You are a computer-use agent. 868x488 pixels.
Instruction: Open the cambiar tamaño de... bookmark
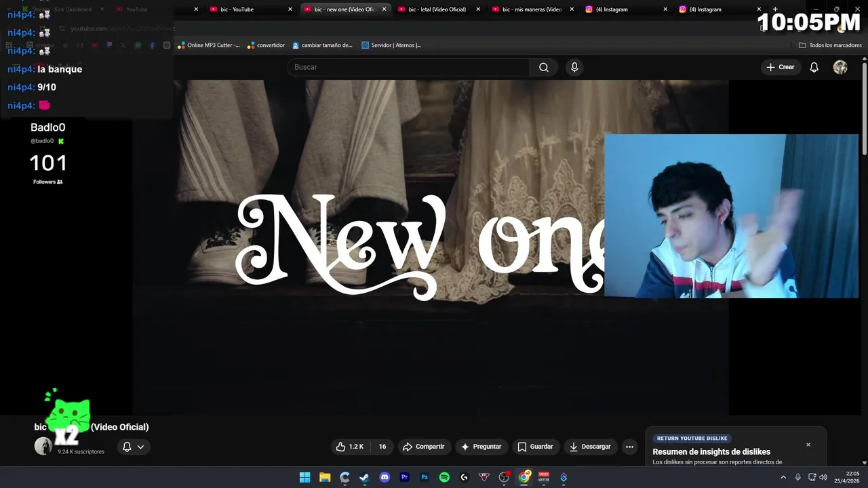coord(323,45)
